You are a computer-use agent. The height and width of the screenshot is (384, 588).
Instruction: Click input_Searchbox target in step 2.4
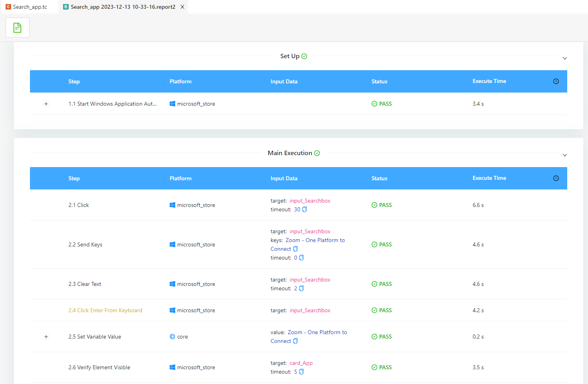tap(310, 310)
